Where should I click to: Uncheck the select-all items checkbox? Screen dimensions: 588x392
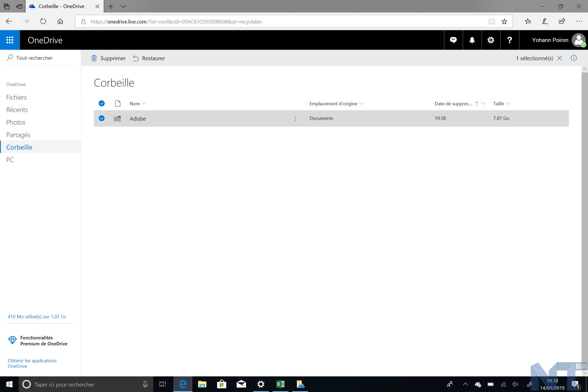(x=102, y=103)
